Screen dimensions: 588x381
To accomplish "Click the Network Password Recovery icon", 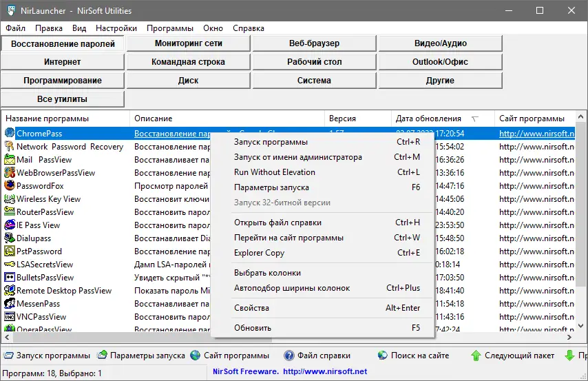I will click(10, 146).
